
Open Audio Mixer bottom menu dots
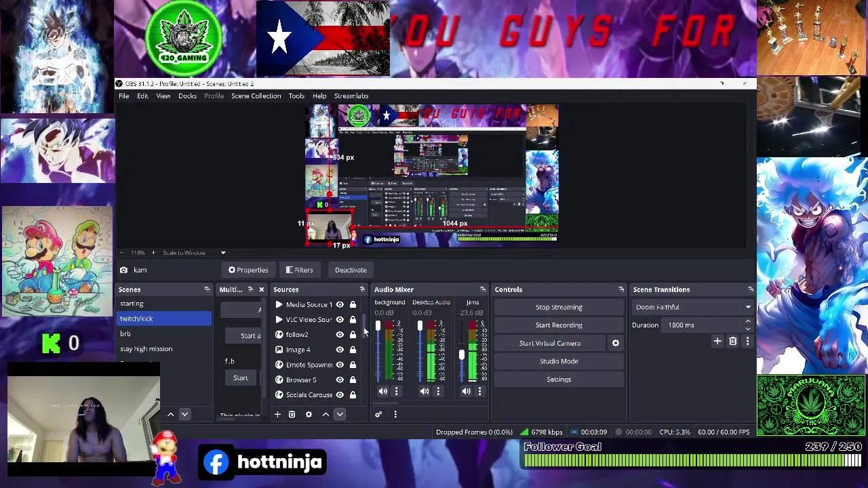pyautogui.click(x=395, y=414)
